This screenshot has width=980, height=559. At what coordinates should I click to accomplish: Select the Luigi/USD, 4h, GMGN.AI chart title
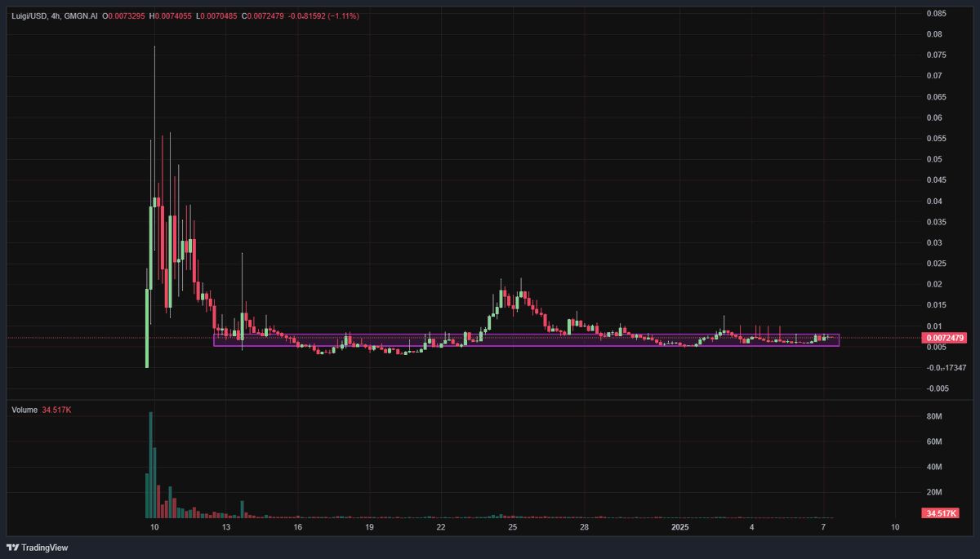(55, 16)
